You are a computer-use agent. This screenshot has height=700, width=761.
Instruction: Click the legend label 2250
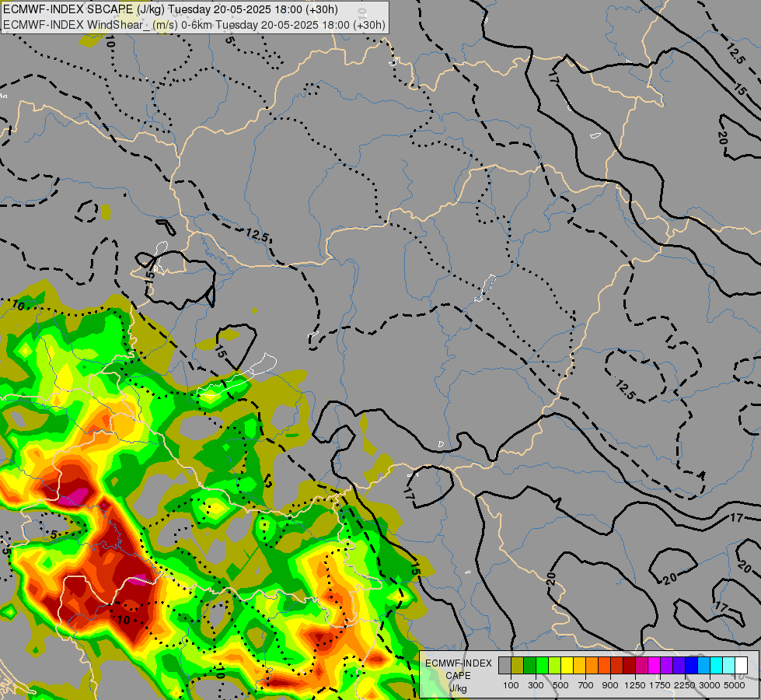click(x=685, y=685)
